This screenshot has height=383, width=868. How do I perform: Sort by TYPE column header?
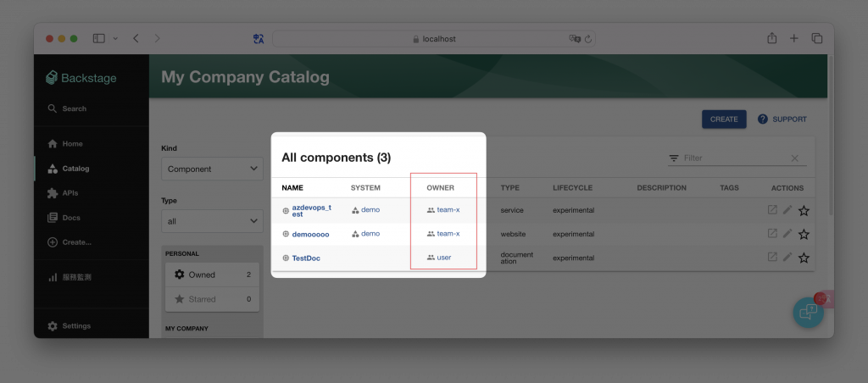pos(509,187)
